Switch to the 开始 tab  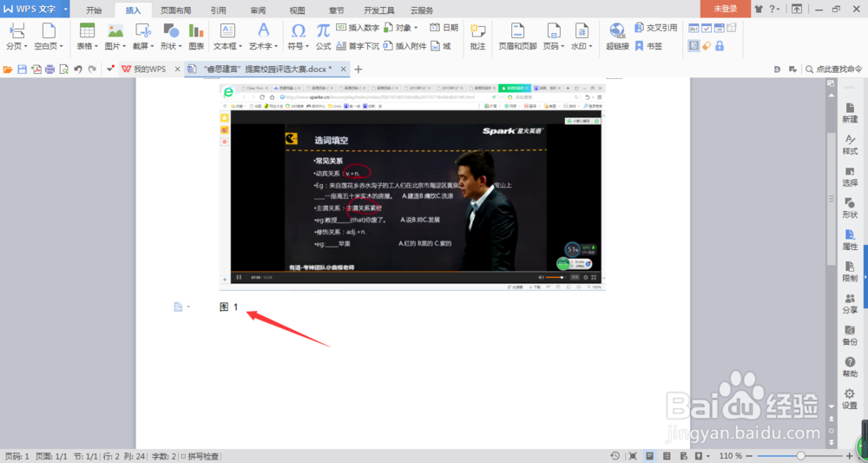pos(94,10)
